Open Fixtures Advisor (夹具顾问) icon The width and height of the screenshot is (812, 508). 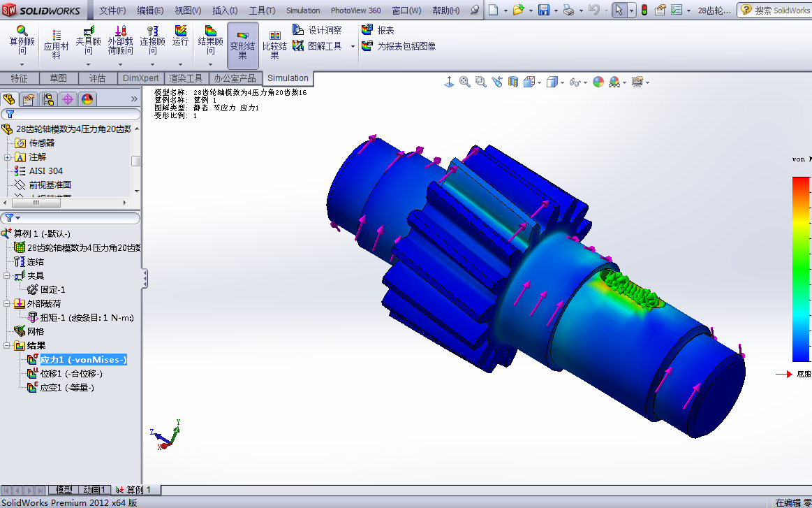click(88, 41)
